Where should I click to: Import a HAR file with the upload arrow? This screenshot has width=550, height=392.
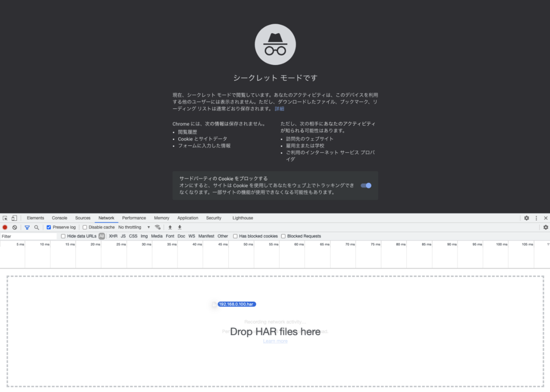click(x=170, y=227)
